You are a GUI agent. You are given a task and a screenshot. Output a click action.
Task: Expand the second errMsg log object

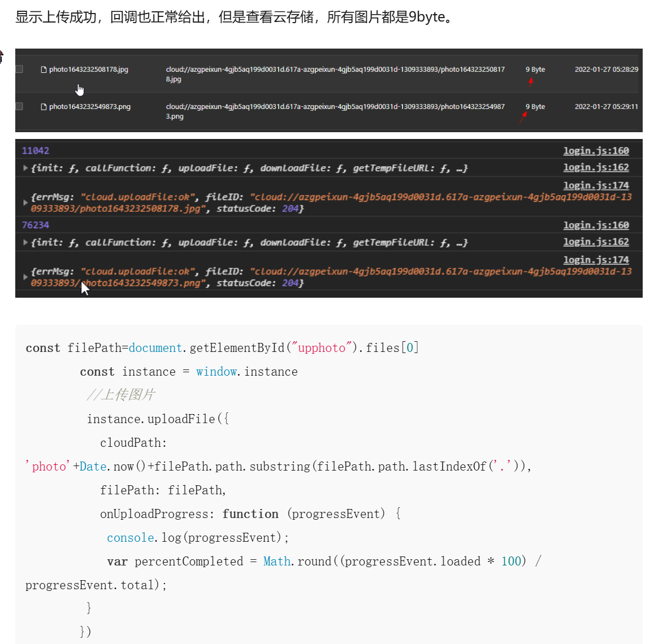pos(25,275)
